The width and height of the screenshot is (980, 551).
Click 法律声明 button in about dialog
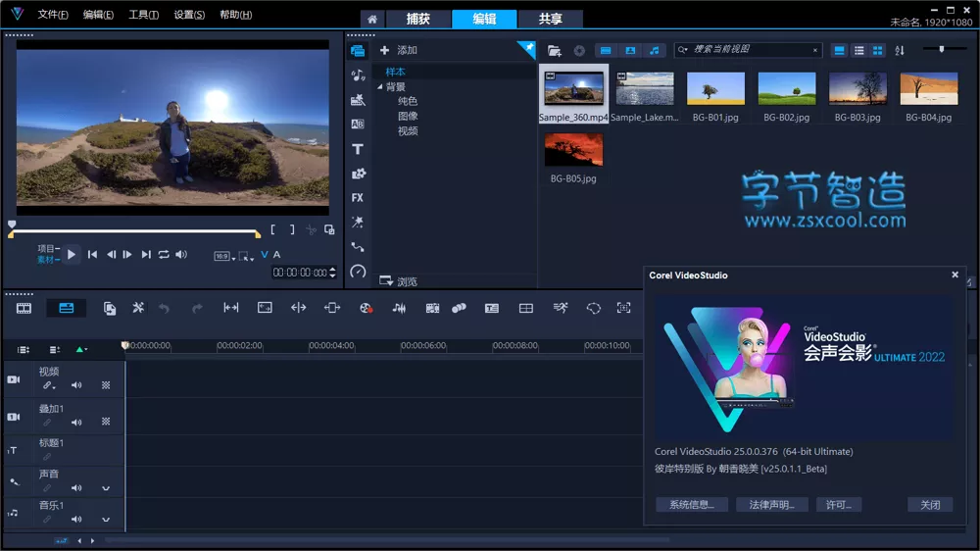point(772,505)
